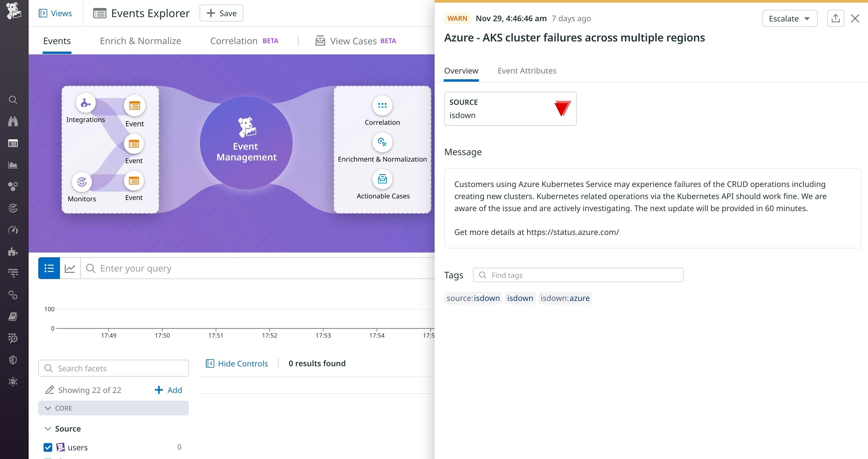Open the Enrich & Normalize tab
868x459 pixels.
(x=140, y=41)
